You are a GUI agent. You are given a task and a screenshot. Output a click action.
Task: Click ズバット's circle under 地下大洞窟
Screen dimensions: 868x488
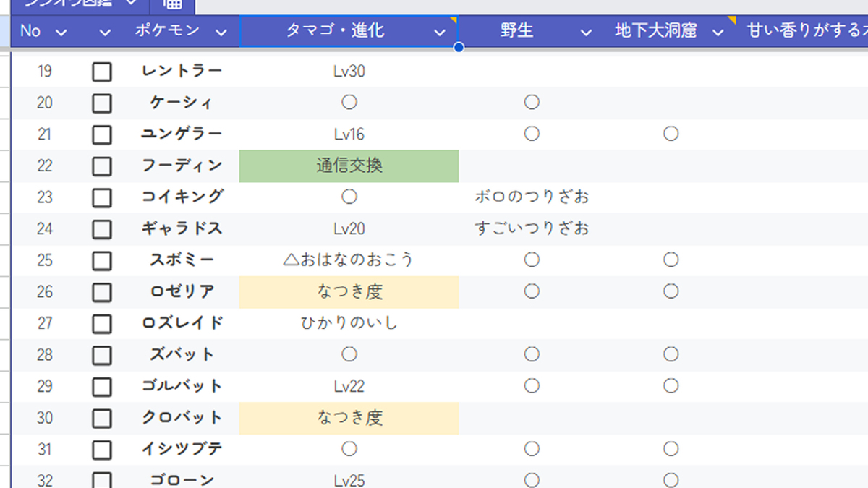click(671, 354)
